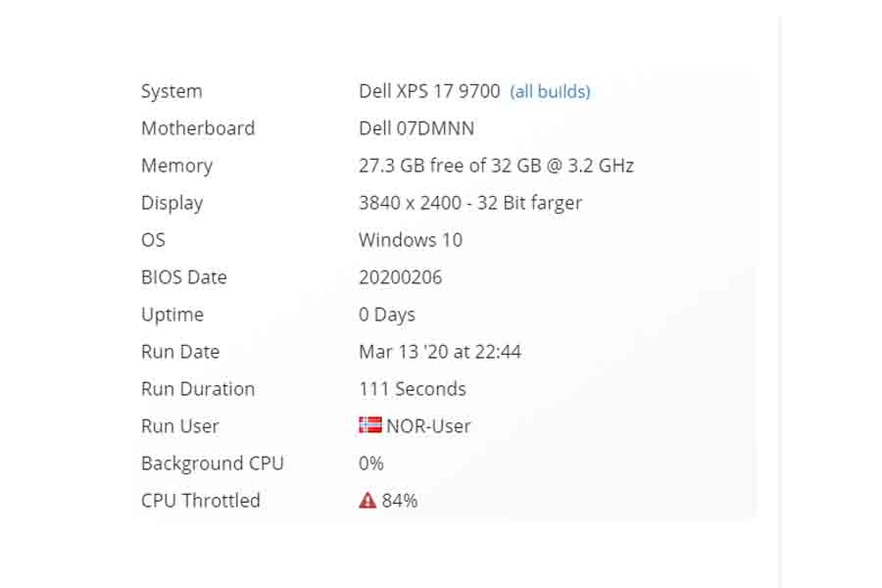Click the BIOS Date row label

184,277
